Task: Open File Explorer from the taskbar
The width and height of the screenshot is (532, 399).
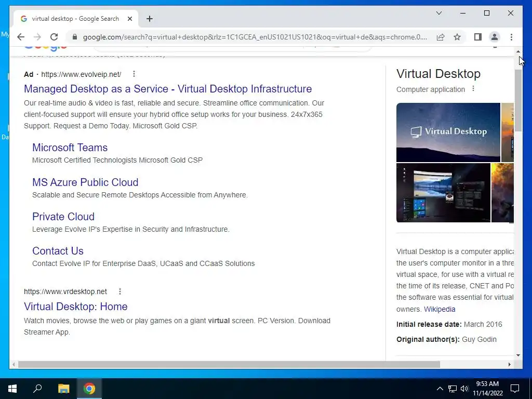Action: [x=63, y=389]
